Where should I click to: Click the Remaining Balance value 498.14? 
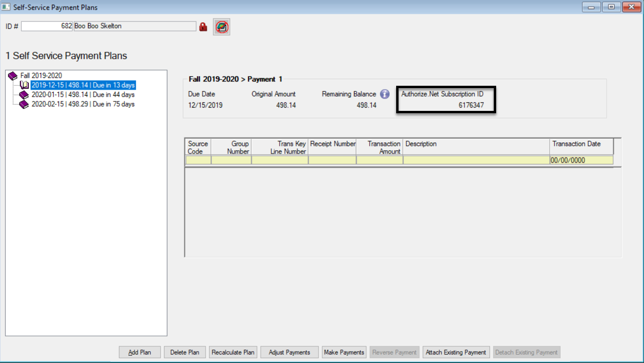pyautogui.click(x=366, y=105)
